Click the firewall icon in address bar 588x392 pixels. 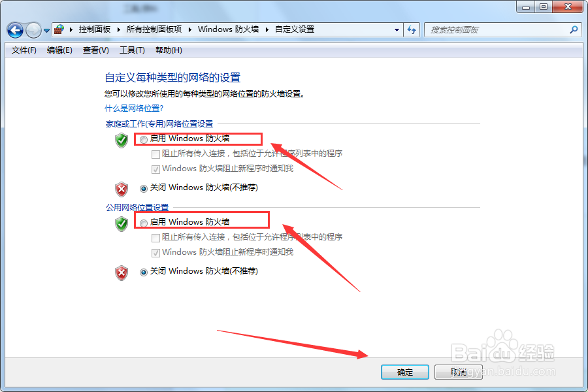point(59,29)
